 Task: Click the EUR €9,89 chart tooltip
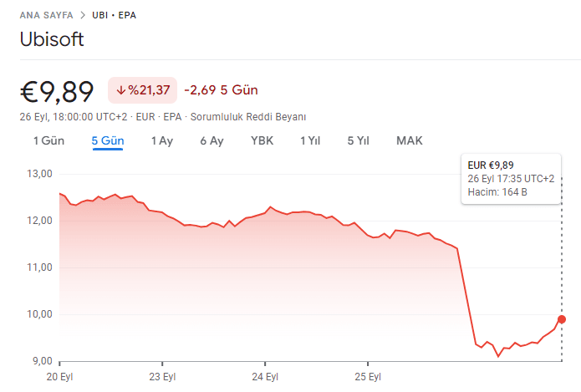point(511,179)
